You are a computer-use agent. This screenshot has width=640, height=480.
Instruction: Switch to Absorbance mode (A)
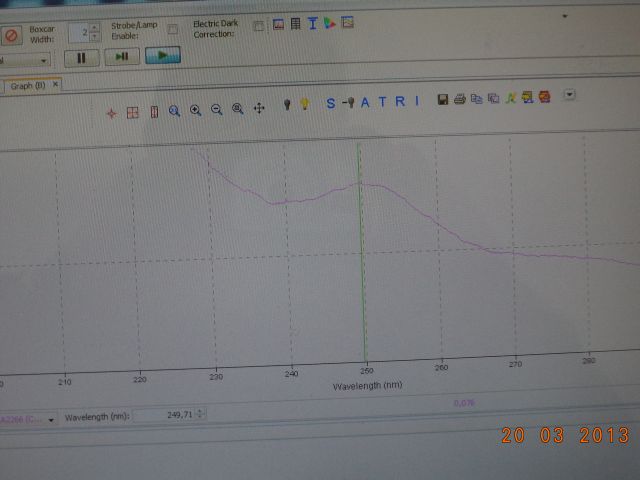tap(365, 102)
